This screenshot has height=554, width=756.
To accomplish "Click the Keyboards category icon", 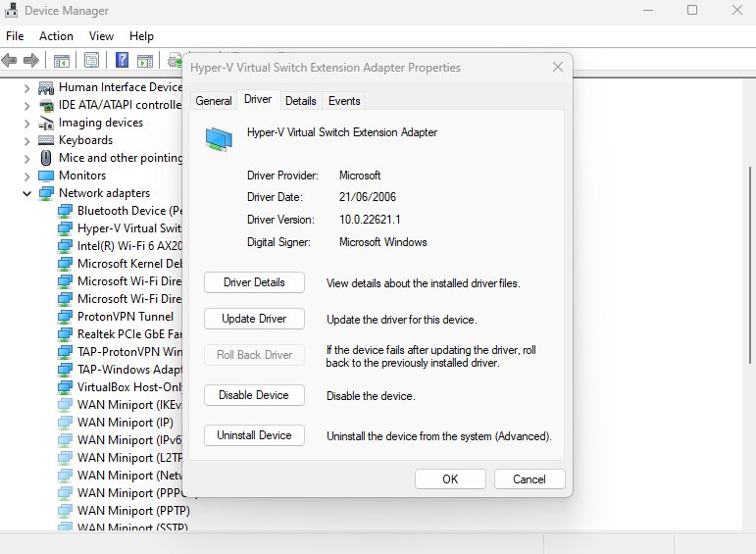I will coord(46,140).
